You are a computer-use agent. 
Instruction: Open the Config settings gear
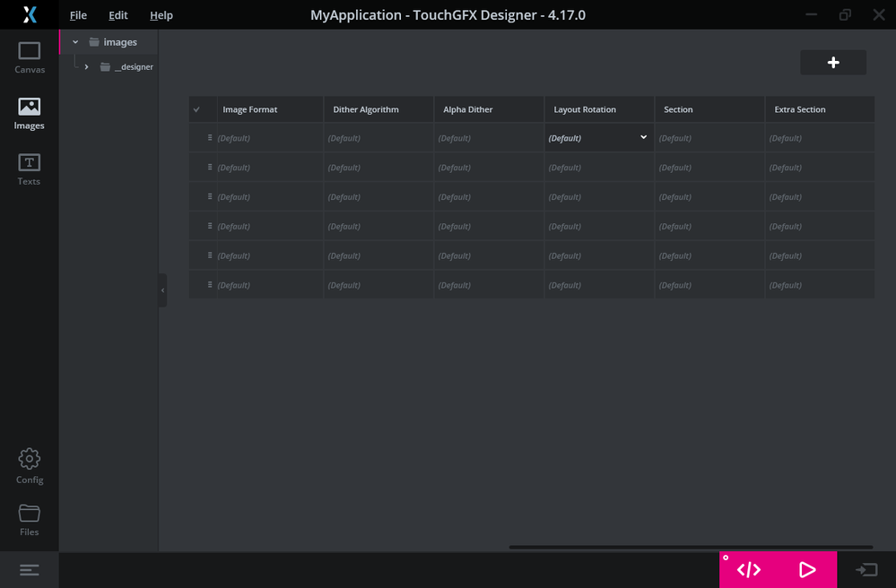29,466
